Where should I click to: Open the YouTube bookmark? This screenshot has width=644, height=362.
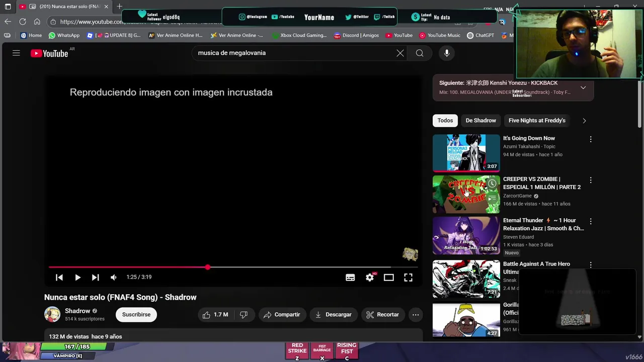[399, 35]
